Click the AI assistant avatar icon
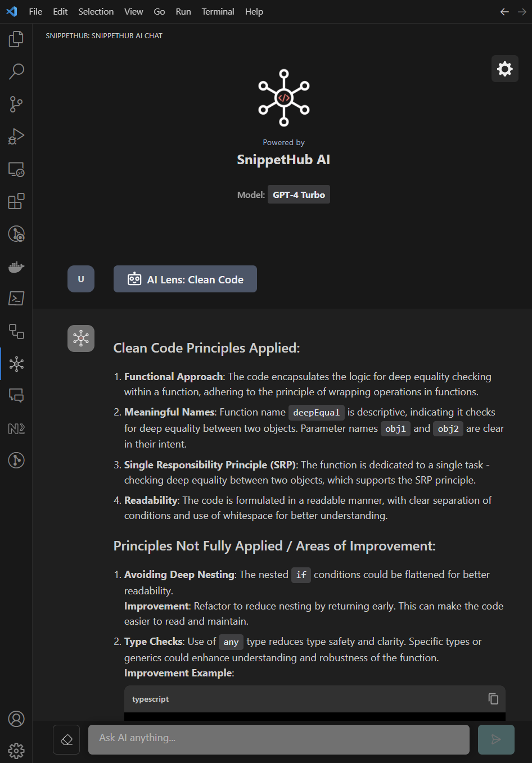This screenshot has width=532, height=763. coord(81,338)
